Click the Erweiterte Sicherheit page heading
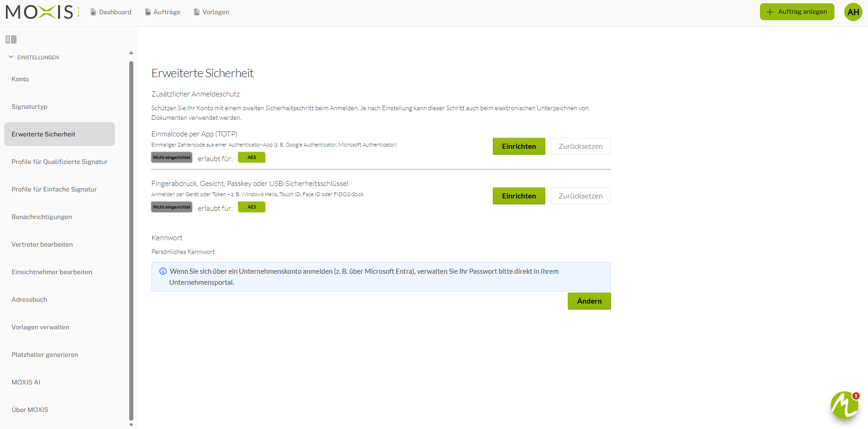Image resolution: width=868 pixels, height=429 pixels. 202,73
